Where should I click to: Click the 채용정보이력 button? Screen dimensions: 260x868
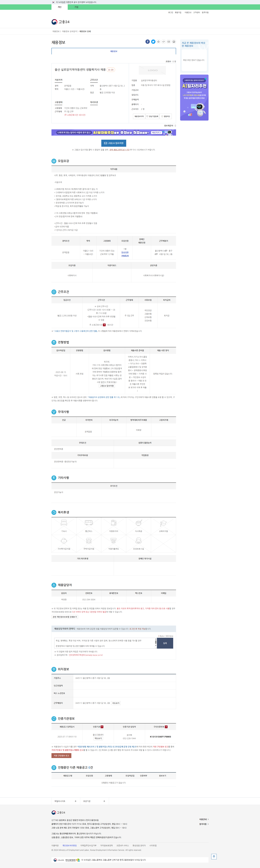point(139,116)
